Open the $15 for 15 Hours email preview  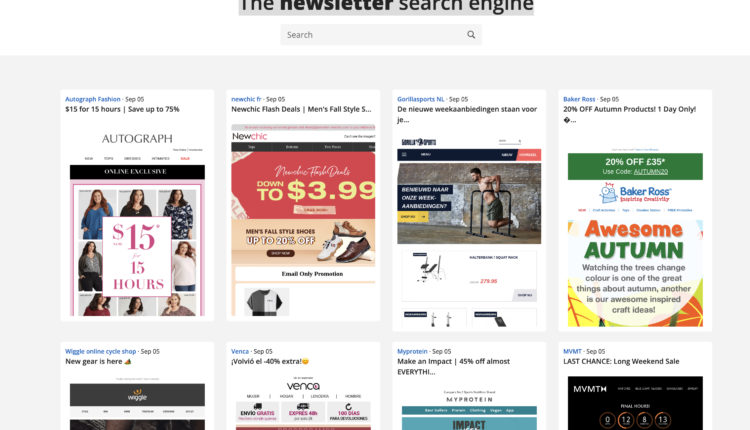[137, 220]
